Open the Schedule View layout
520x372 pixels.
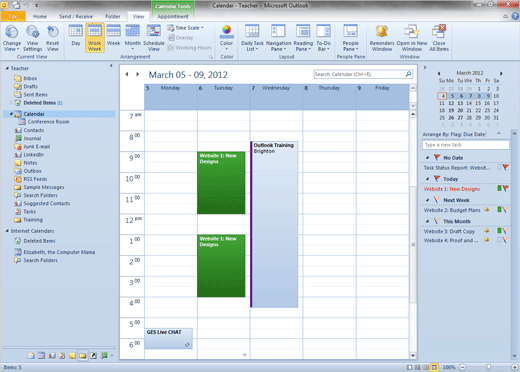tap(154, 37)
